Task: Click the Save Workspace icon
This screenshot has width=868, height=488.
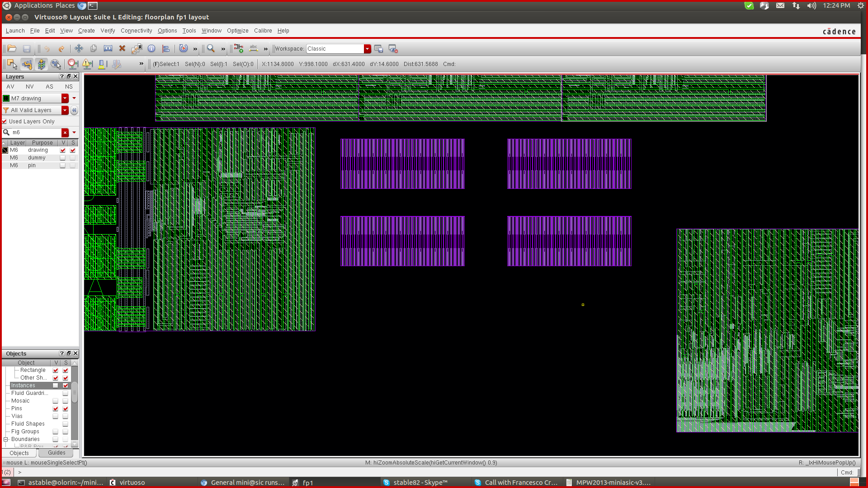Action: point(378,48)
